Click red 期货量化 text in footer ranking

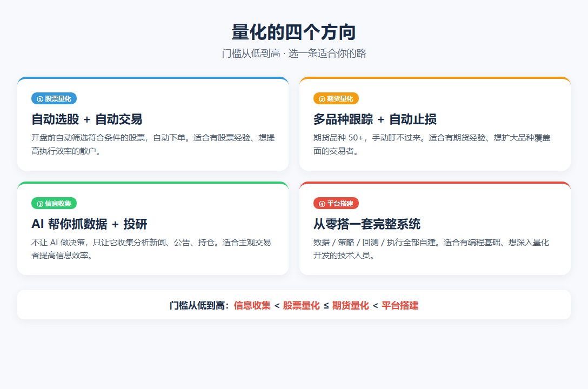coord(351,305)
